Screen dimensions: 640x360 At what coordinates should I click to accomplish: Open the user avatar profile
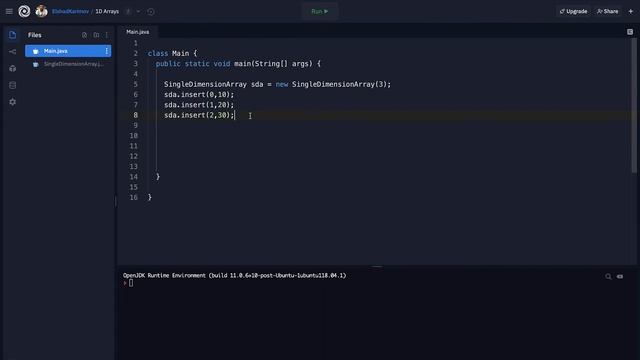tap(41, 11)
